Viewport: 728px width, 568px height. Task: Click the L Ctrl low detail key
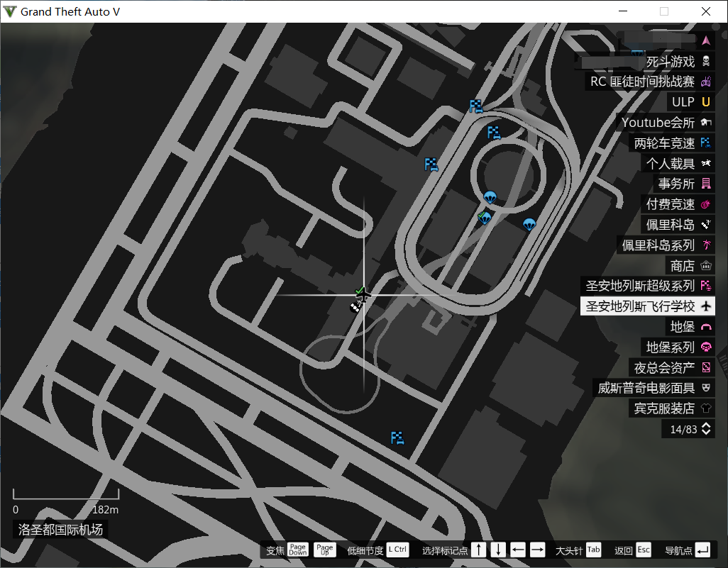coord(397,550)
